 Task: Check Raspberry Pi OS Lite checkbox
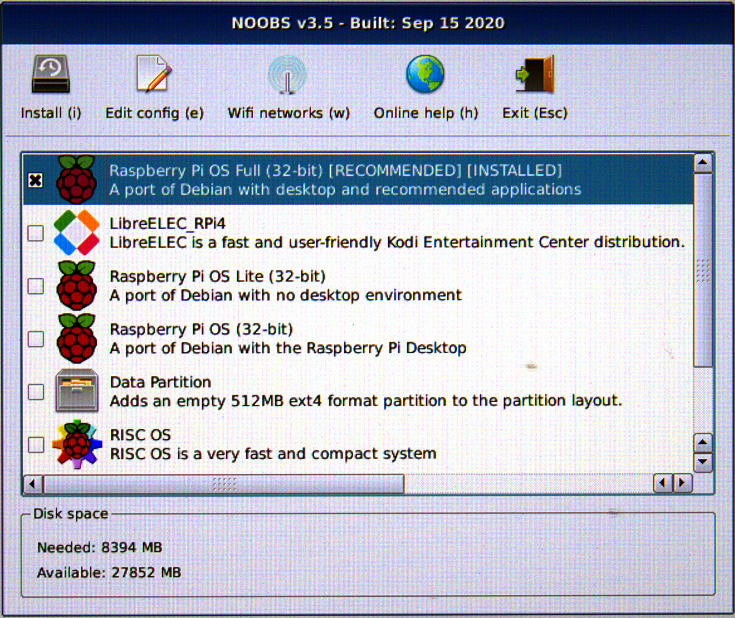(36, 286)
